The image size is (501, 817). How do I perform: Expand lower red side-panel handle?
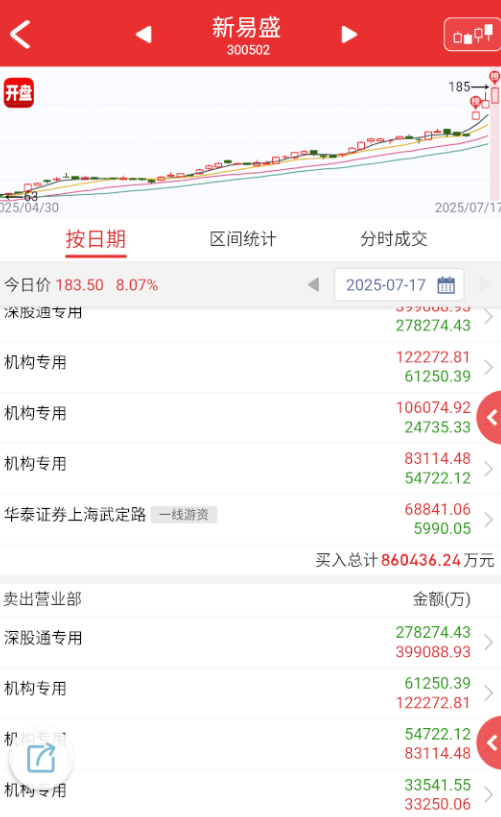(490, 742)
